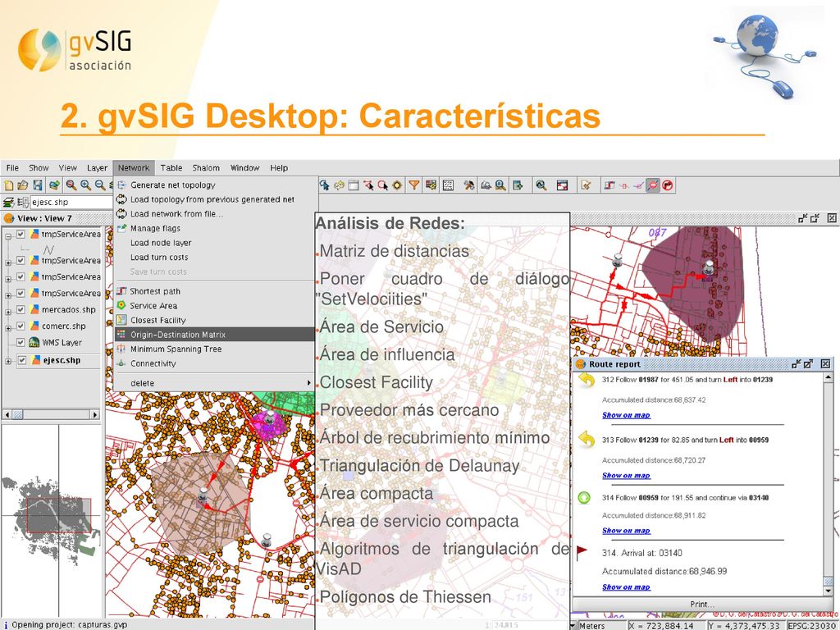Click the Print... button in Route report
840x630 pixels.
click(702, 604)
